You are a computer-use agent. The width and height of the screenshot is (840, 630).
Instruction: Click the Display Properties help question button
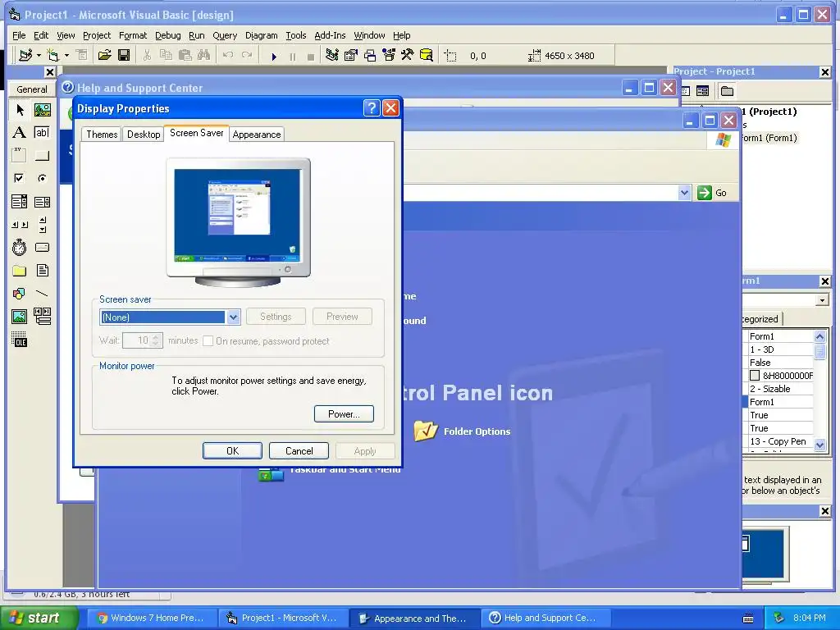[372, 108]
